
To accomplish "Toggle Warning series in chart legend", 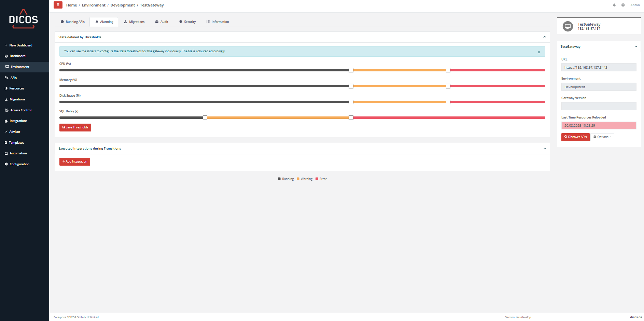I will [305, 179].
